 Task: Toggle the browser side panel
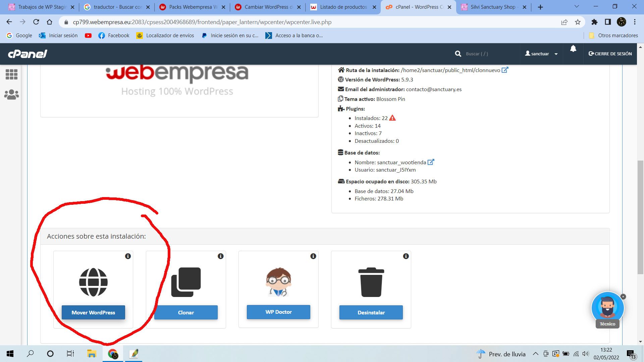(x=608, y=22)
